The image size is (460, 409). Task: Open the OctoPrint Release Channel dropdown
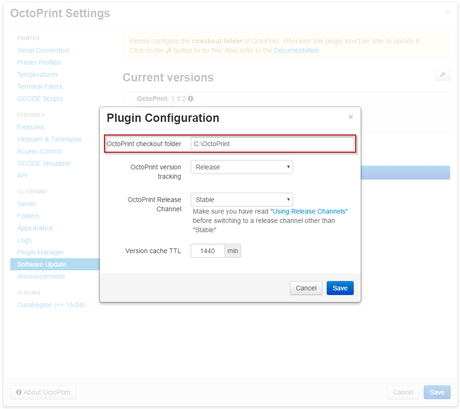pyautogui.click(x=242, y=200)
